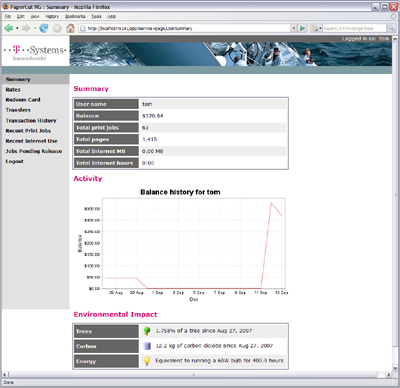
Task: Click the horizontal scrollbar left arrow
Action: coord(5,375)
